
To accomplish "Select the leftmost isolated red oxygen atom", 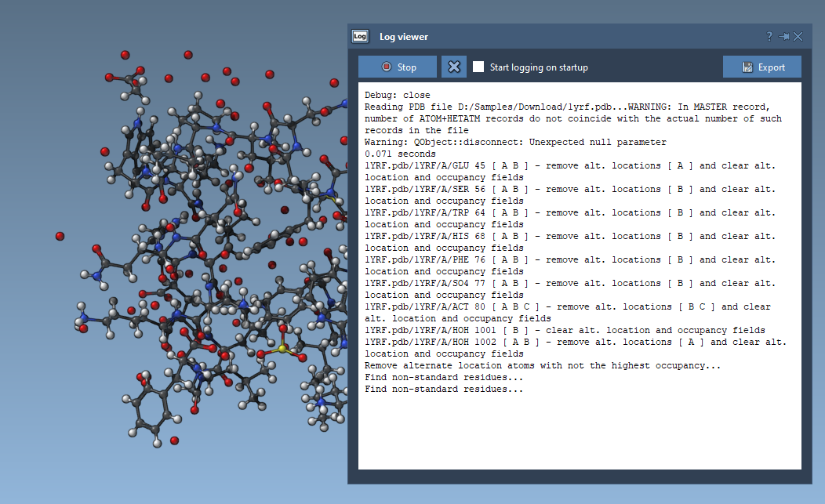I will coord(60,236).
